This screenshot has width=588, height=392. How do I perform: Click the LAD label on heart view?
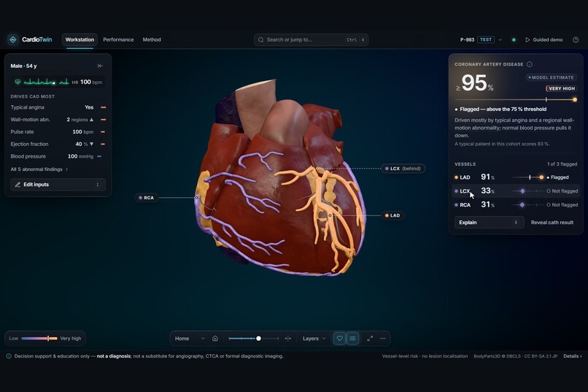(392, 215)
